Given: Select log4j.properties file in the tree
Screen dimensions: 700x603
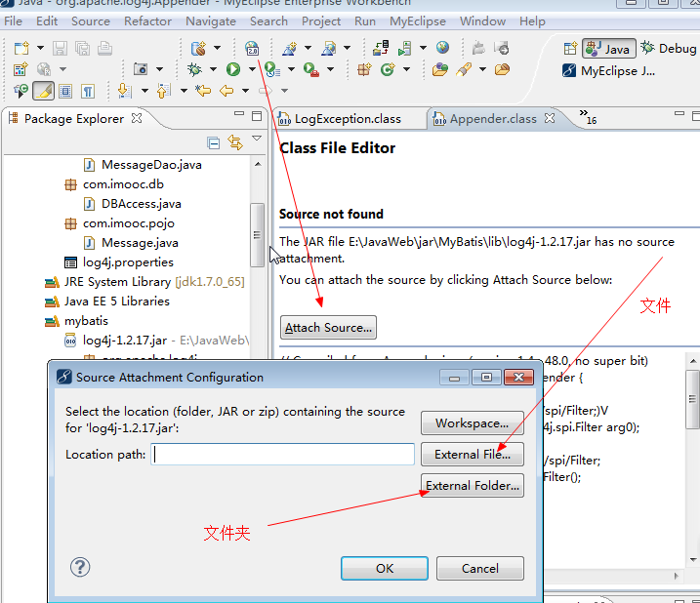Looking at the screenshot, I should [x=128, y=262].
